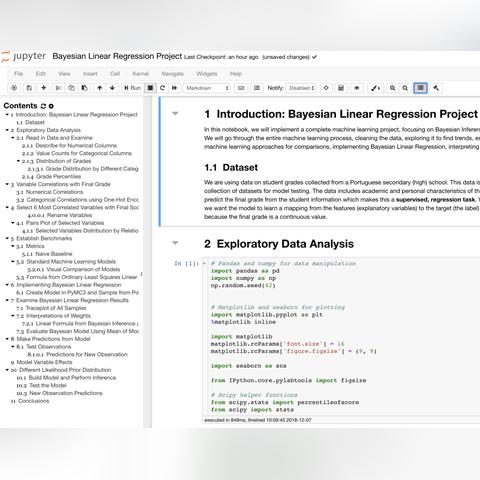Rename notebook title Bayesian Linear Regression Project
480x480 pixels.
(117, 56)
